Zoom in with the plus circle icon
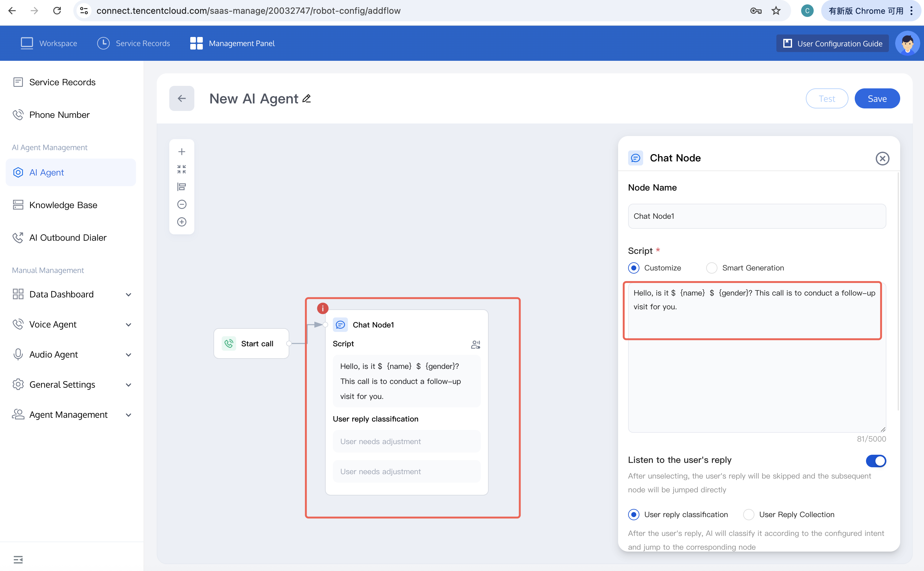Screen dimensions: 924x571 click(181, 222)
